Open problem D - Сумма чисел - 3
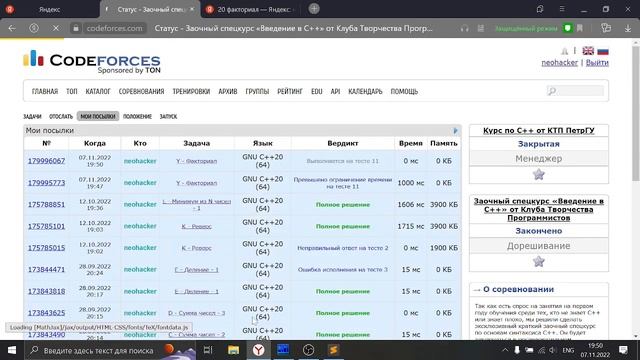 tap(196, 313)
